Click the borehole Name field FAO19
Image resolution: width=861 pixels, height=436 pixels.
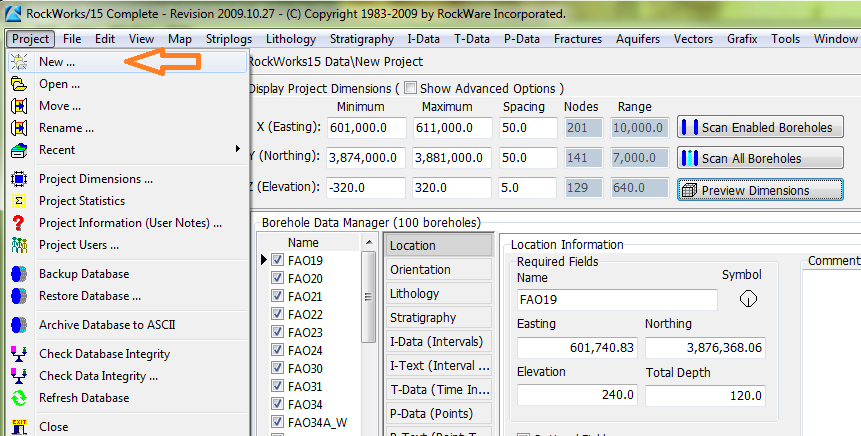pos(617,300)
